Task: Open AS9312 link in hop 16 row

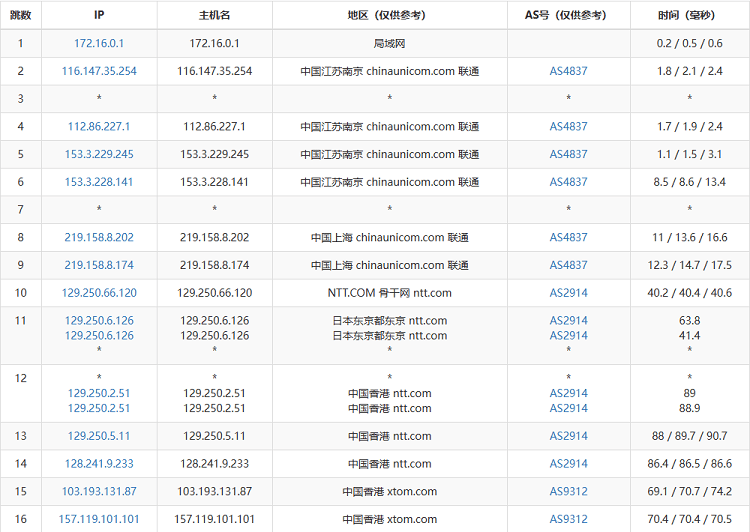Action: tap(568, 520)
